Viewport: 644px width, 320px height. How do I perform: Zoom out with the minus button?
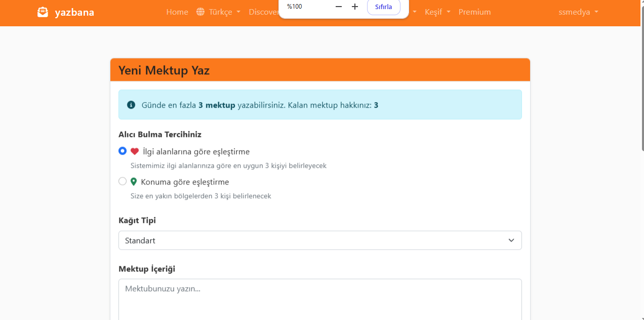(x=339, y=7)
